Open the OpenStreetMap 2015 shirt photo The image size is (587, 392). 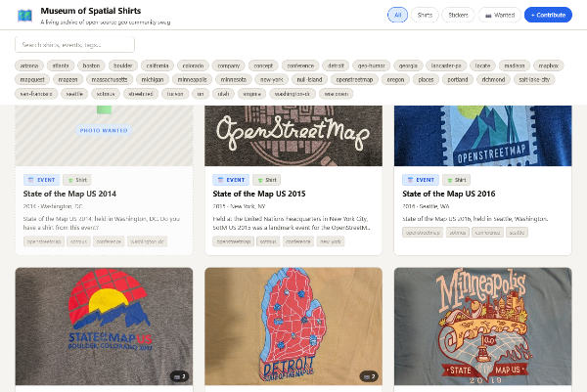tap(293, 136)
